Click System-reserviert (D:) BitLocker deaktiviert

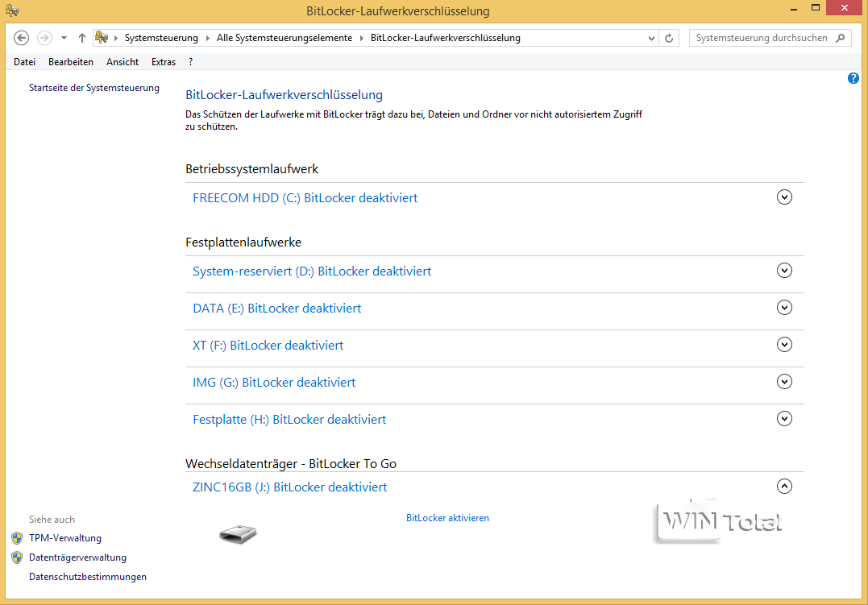[312, 271]
